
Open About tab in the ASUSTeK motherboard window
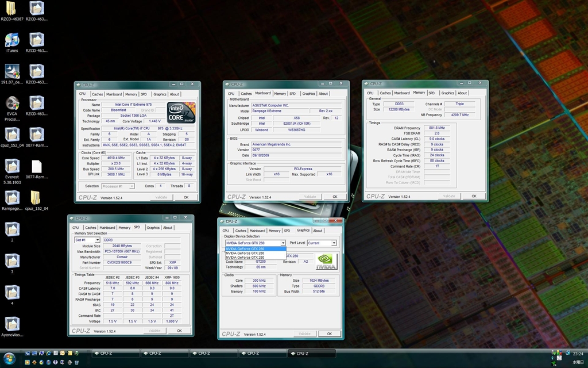point(323,94)
